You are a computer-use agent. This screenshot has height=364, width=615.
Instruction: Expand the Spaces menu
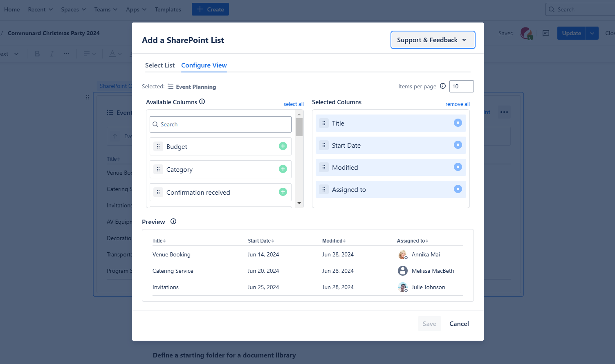tap(73, 9)
